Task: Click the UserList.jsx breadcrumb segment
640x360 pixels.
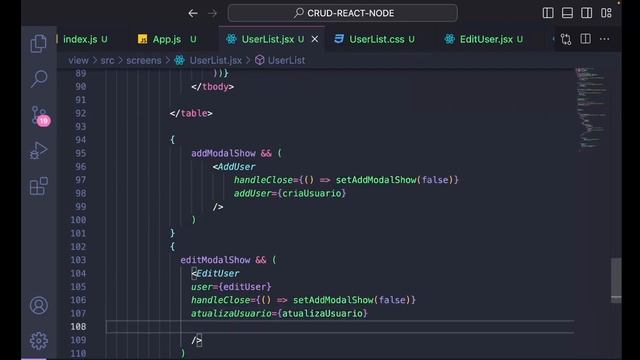Action: 216,60
